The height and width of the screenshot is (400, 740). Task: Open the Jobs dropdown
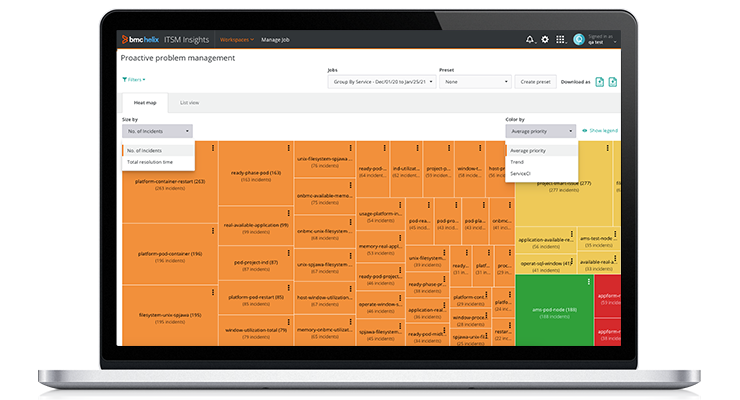click(x=380, y=82)
